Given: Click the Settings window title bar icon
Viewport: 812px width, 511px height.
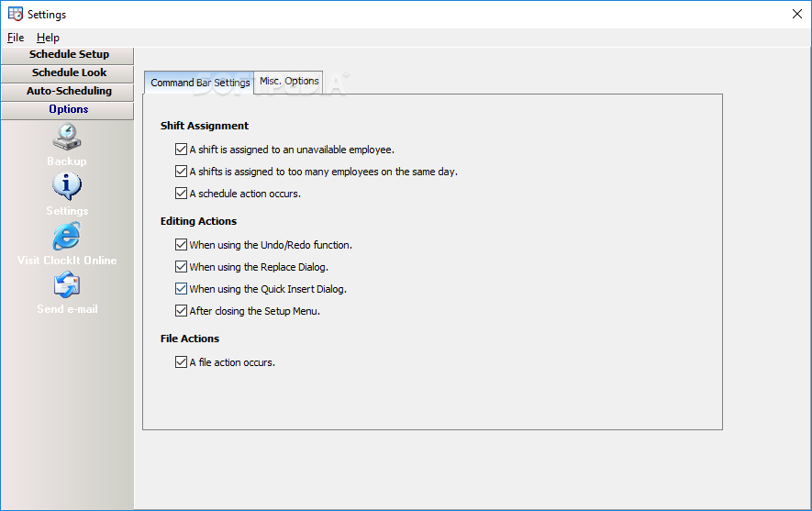Looking at the screenshot, I should pyautogui.click(x=15, y=14).
